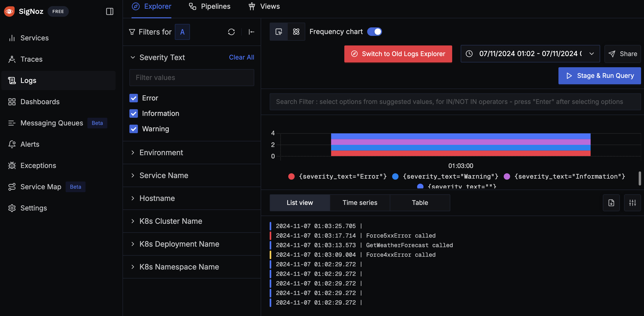
Task: Collapse the sidebar panel icon
Action: [109, 11]
